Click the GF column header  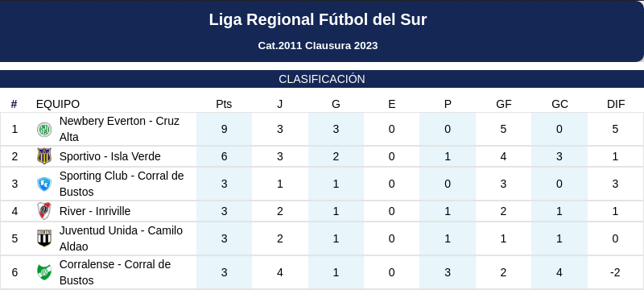(x=504, y=105)
